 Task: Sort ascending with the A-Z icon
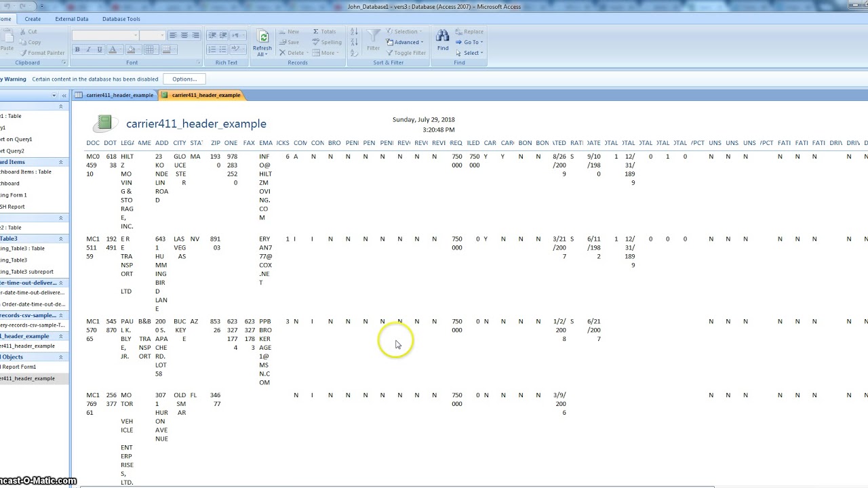354,32
